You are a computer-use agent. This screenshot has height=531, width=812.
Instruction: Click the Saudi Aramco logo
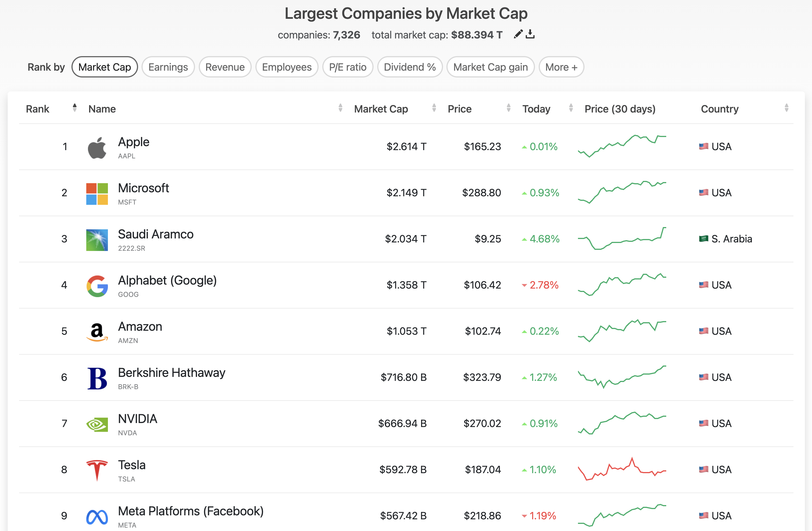(x=97, y=240)
